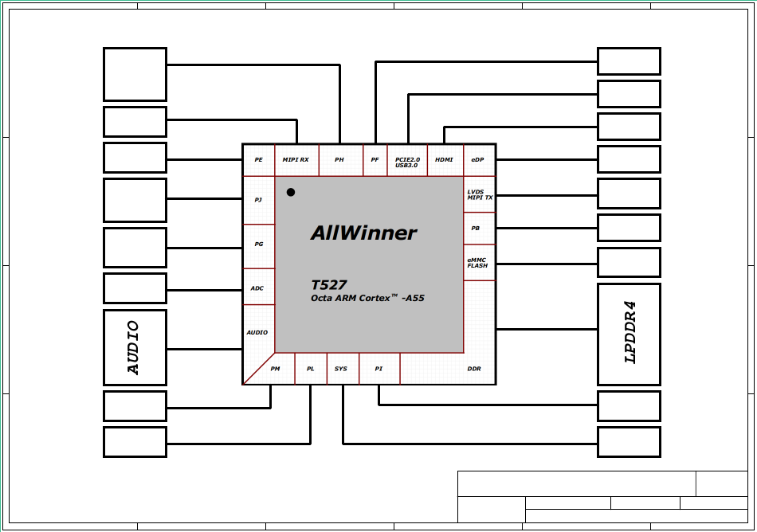Click the "LPDDR4" memory block
The width and height of the screenshot is (757, 532).
point(629,334)
